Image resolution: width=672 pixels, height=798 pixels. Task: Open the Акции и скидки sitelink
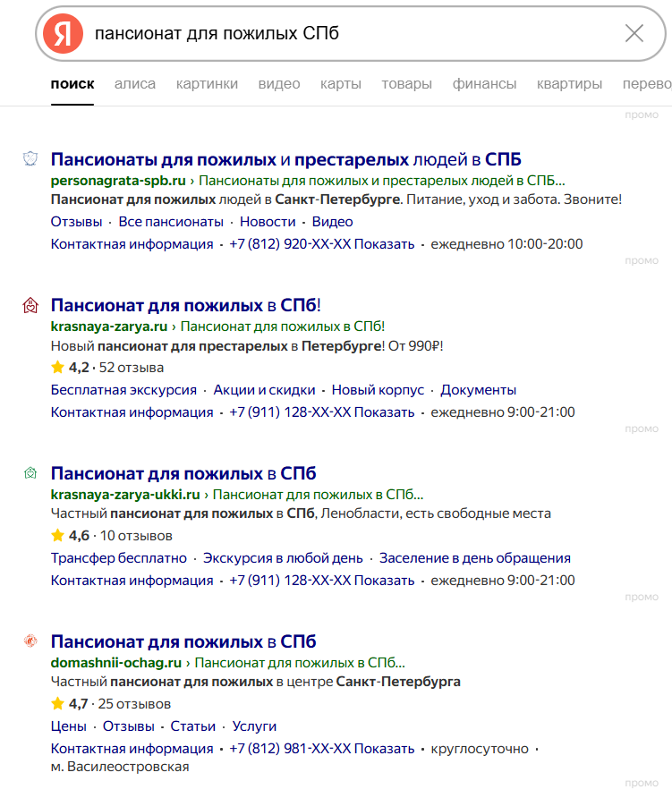point(264,390)
